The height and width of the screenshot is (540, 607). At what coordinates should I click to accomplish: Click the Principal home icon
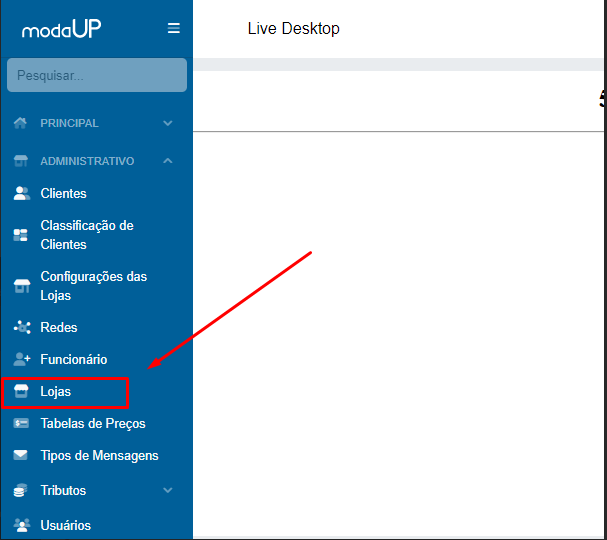tap(20, 123)
